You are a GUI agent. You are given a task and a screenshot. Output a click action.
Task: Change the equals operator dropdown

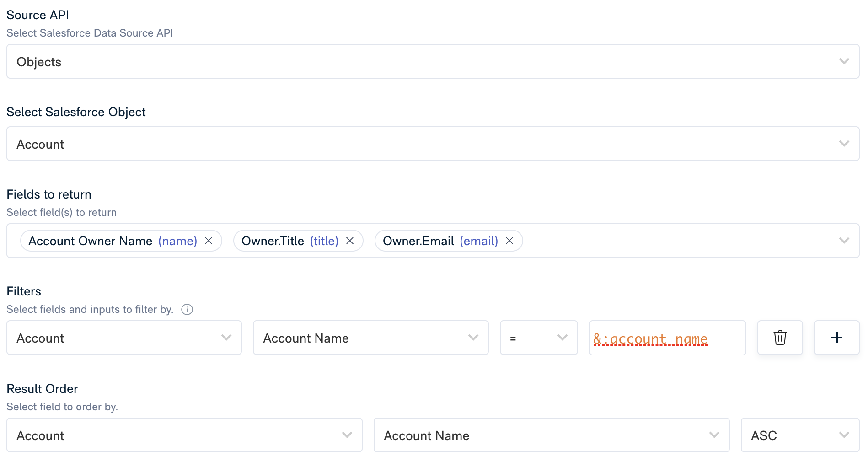pyautogui.click(x=538, y=338)
